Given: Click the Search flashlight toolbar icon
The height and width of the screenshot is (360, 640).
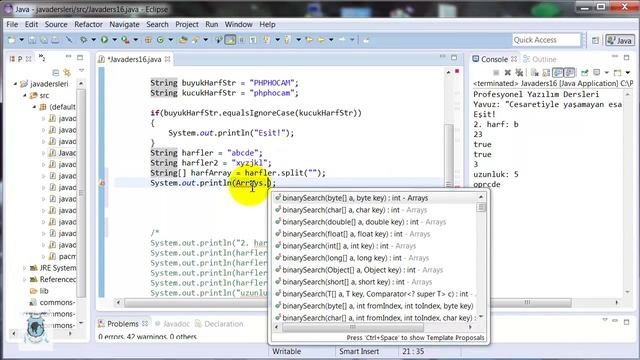Looking at the screenshot, I should [x=196, y=40].
